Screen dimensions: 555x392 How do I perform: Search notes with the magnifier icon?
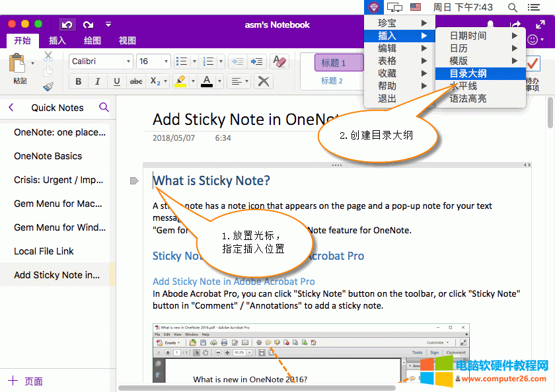tap(104, 107)
